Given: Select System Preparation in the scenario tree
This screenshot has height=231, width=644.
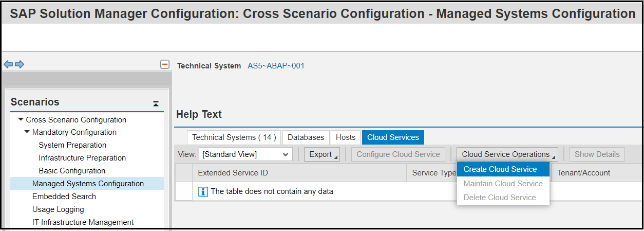Looking at the screenshot, I should pyautogui.click(x=72, y=145).
